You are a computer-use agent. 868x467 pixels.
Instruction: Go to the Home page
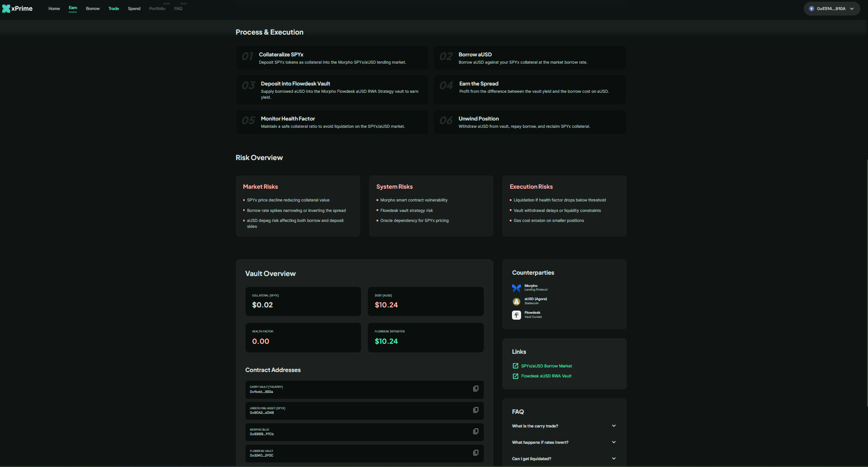(x=54, y=9)
